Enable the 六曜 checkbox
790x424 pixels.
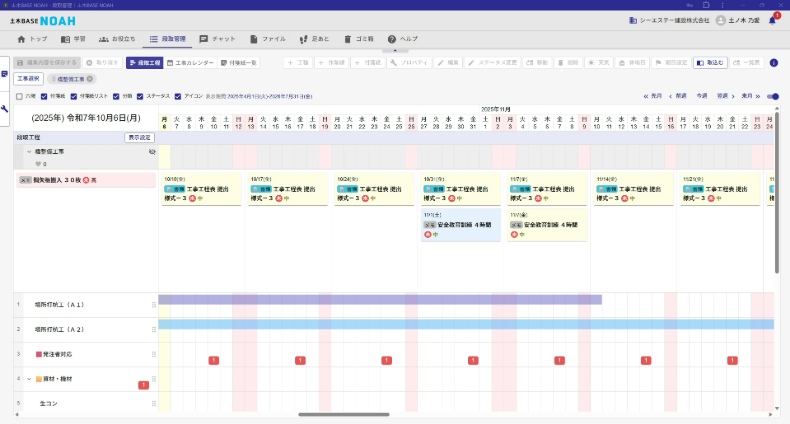pos(20,96)
